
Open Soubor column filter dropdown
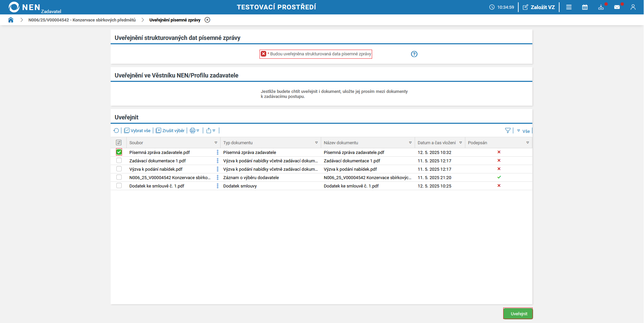pos(216,143)
